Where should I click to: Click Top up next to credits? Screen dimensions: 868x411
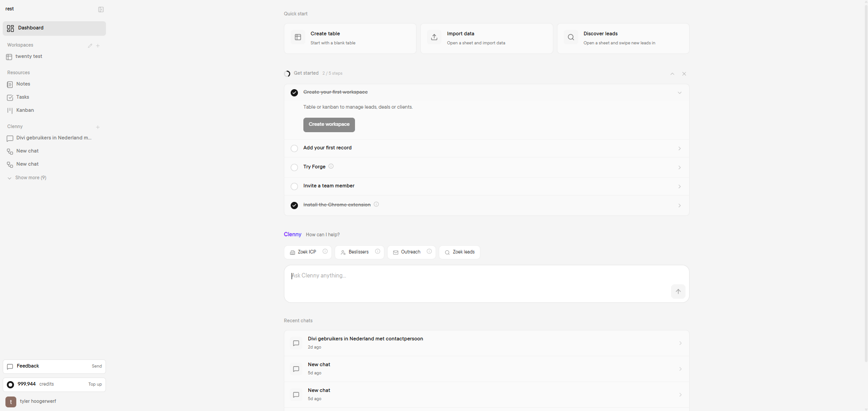tap(95, 384)
